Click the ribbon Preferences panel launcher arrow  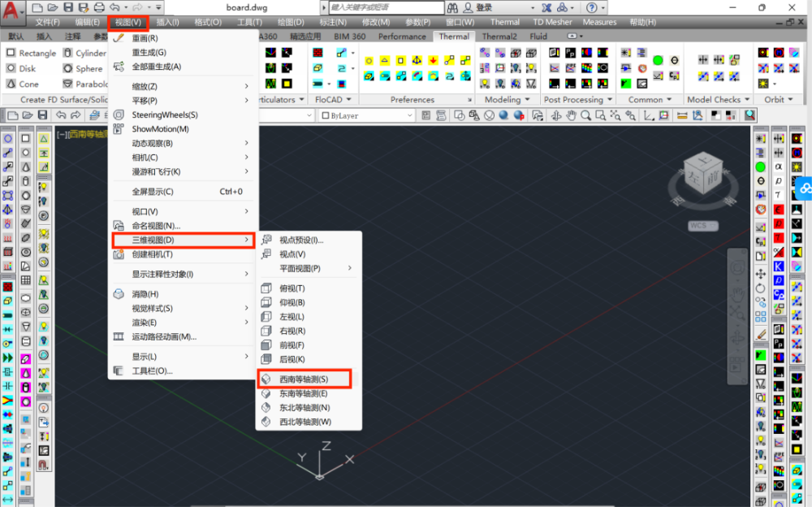pos(469,100)
